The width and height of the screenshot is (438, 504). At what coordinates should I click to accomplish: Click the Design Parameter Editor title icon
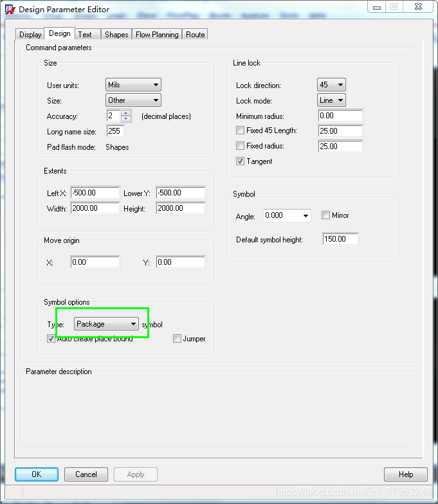click(10, 9)
